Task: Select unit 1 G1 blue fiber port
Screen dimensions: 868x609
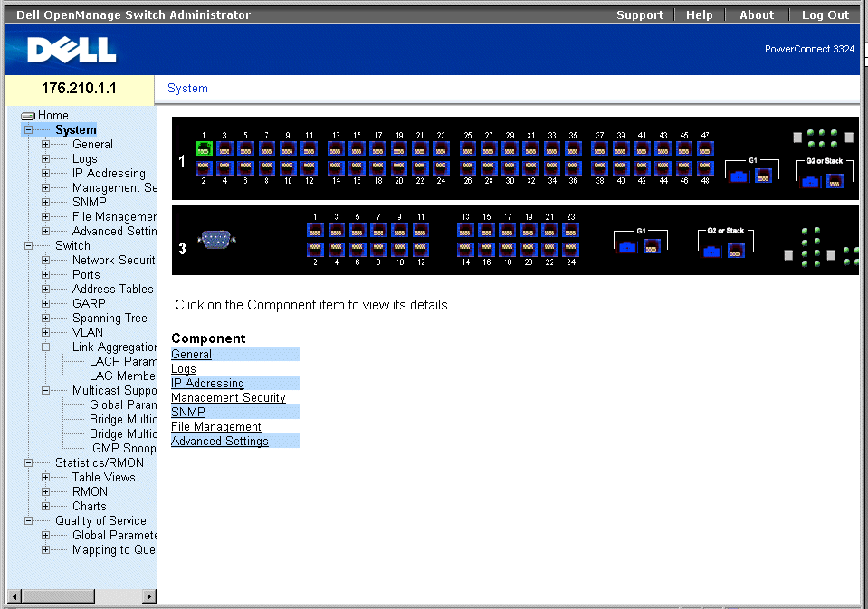Action: click(739, 176)
